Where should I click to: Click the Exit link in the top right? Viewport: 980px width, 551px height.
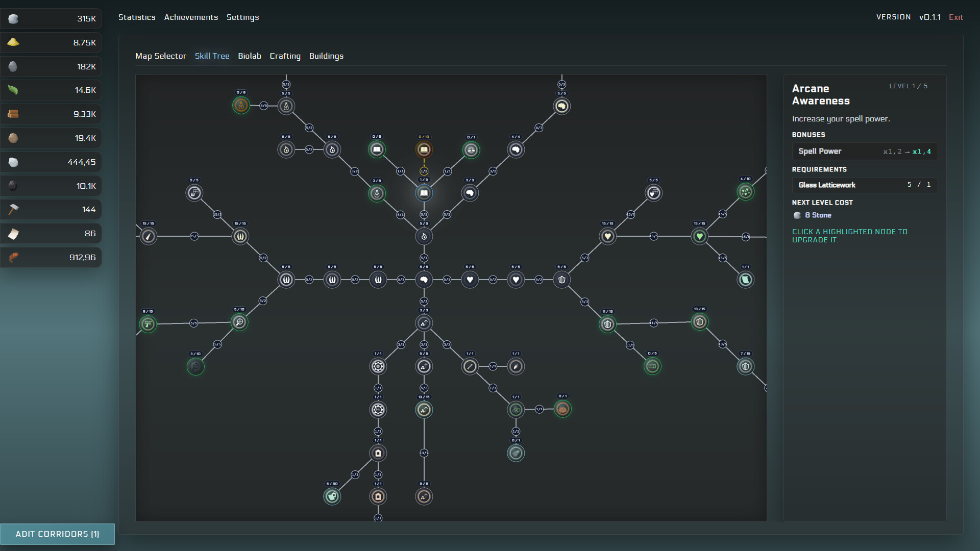pyautogui.click(x=955, y=17)
